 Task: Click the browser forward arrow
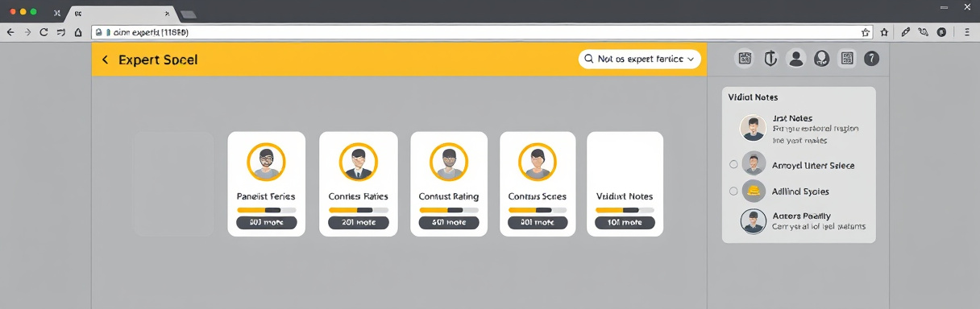[27, 32]
